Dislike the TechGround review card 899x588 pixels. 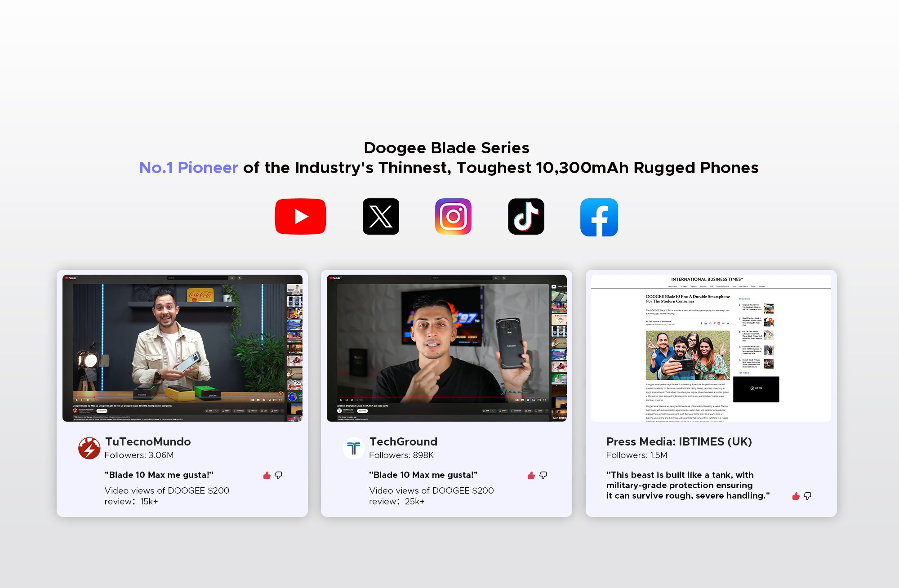(543, 475)
